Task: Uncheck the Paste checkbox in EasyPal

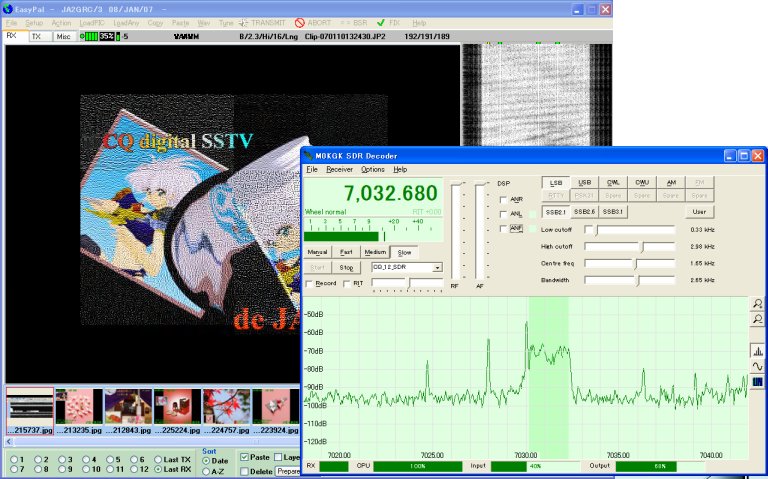Action: (244, 457)
